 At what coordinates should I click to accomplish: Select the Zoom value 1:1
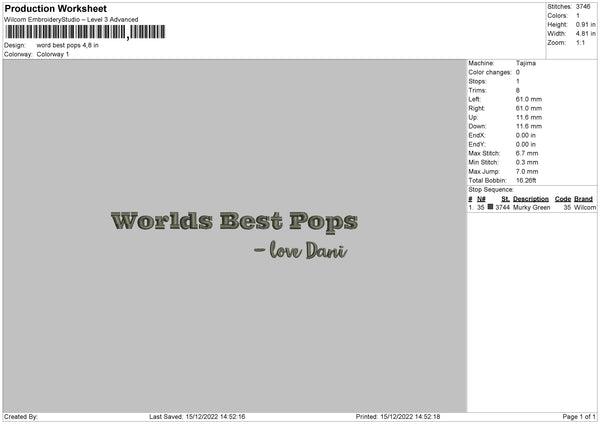[x=580, y=42]
